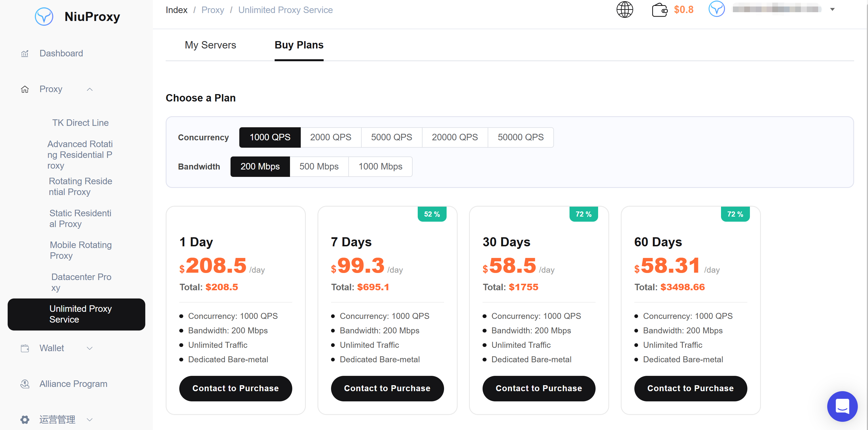Click the 72 % badge on 60 Days
The image size is (868, 430).
click(x=735, y=214)
